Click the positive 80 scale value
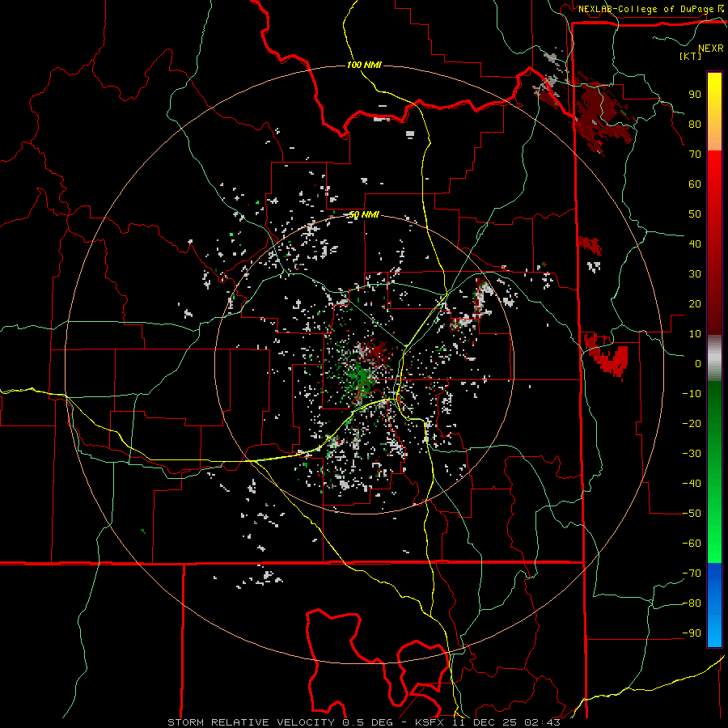The height and width of the screenshot is (728, 728). click(x=695, y=125)
